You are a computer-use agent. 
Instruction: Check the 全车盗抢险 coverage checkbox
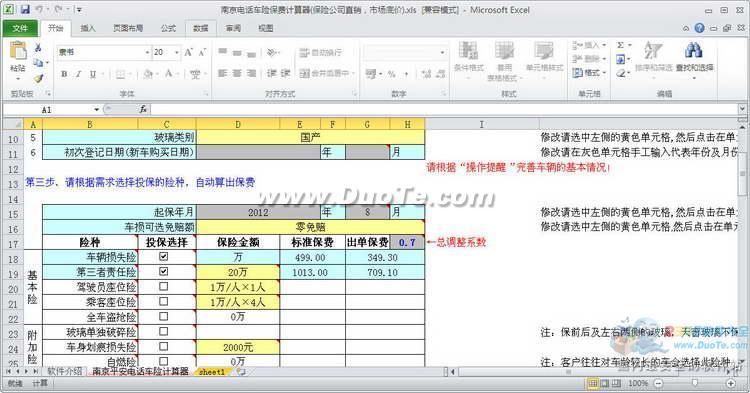coord(164,317)
